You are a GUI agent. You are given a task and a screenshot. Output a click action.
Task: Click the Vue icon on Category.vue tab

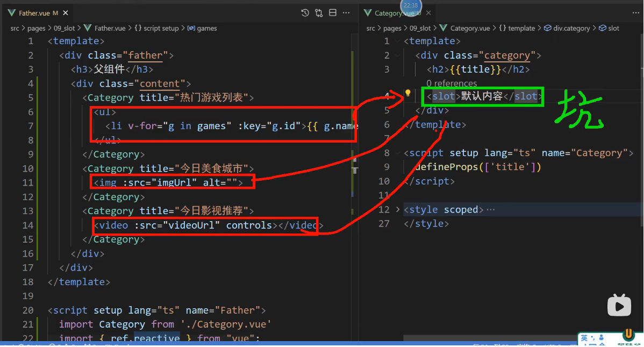368,13
